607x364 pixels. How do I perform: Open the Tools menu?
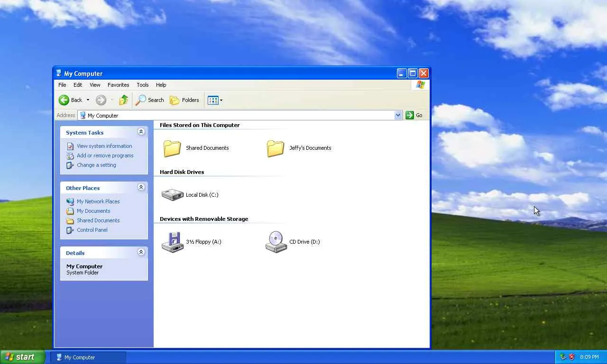click(143, 85)
